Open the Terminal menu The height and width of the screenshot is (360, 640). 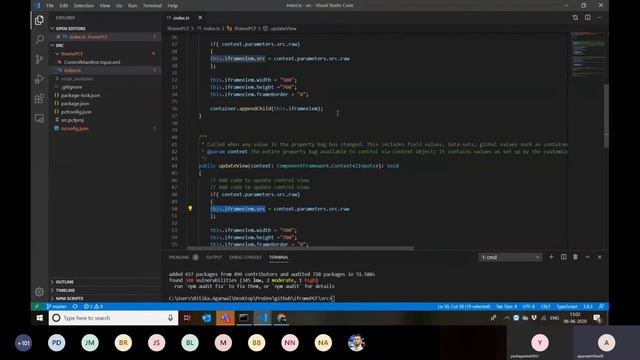click(x=152, y=6)
